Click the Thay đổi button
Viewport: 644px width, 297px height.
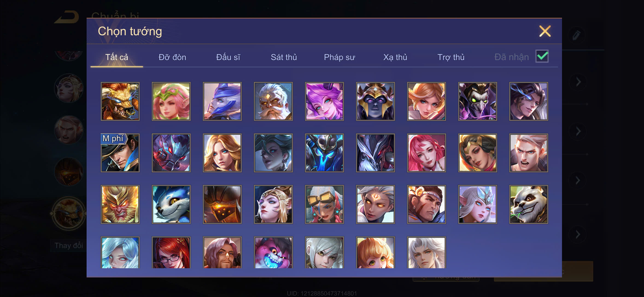[68, 245]
